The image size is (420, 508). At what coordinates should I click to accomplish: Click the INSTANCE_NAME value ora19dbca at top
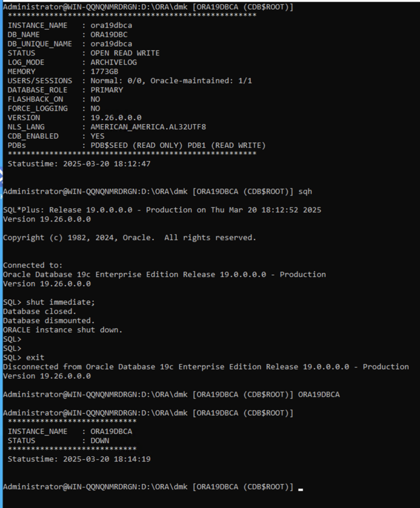coord(111,25)
